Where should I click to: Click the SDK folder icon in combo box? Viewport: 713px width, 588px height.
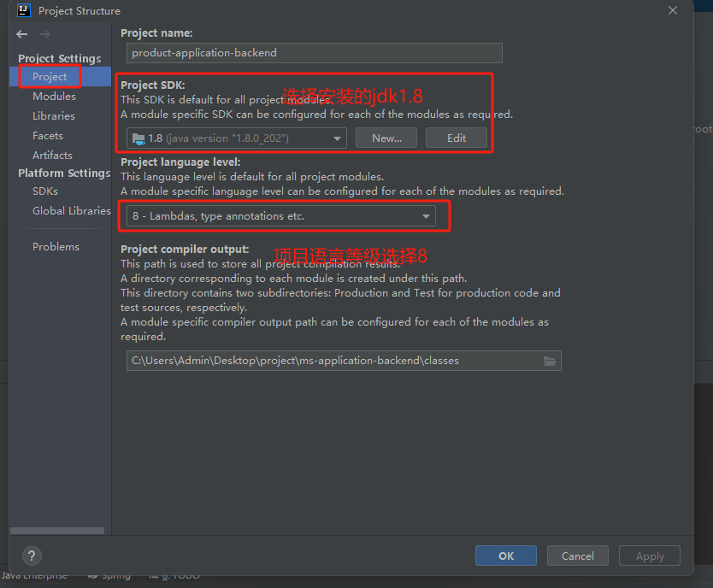coord(138,138)
